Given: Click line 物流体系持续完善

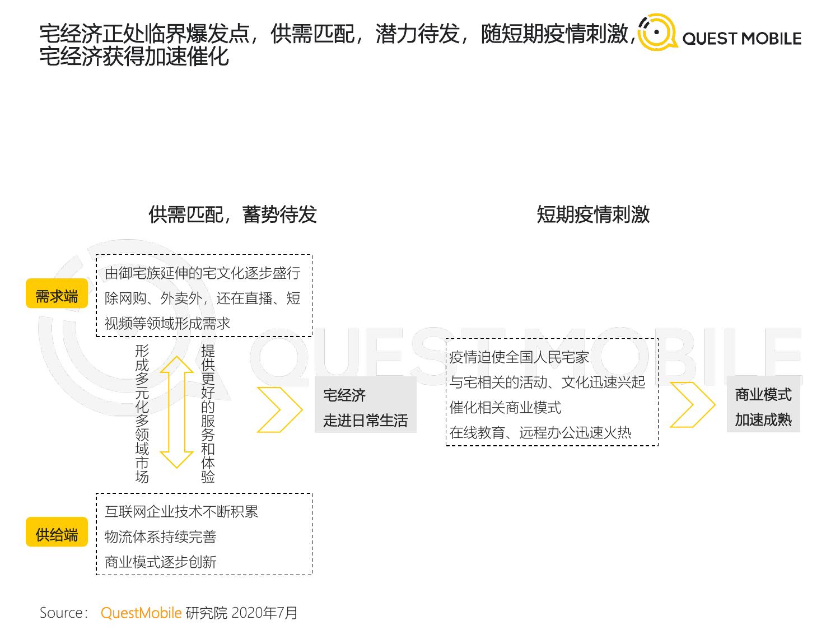Looking at the screenshot, I should (x=161, y=536).
